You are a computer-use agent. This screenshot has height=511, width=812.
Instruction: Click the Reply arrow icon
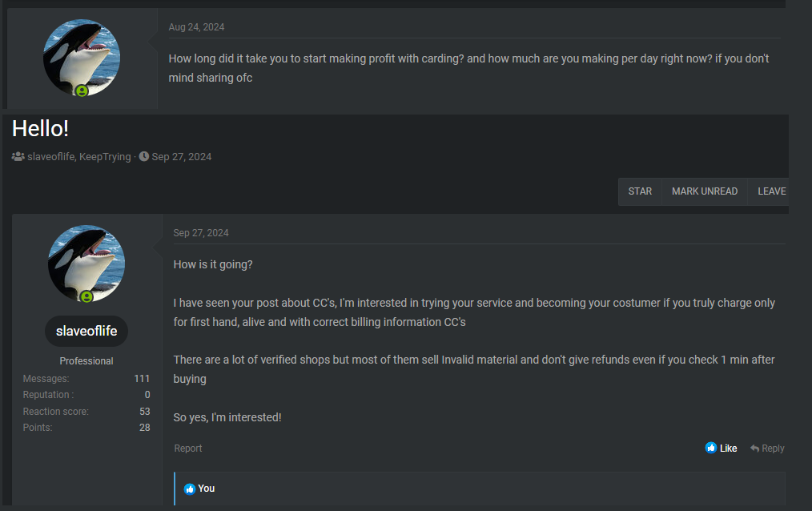click(x=754, y=449)
